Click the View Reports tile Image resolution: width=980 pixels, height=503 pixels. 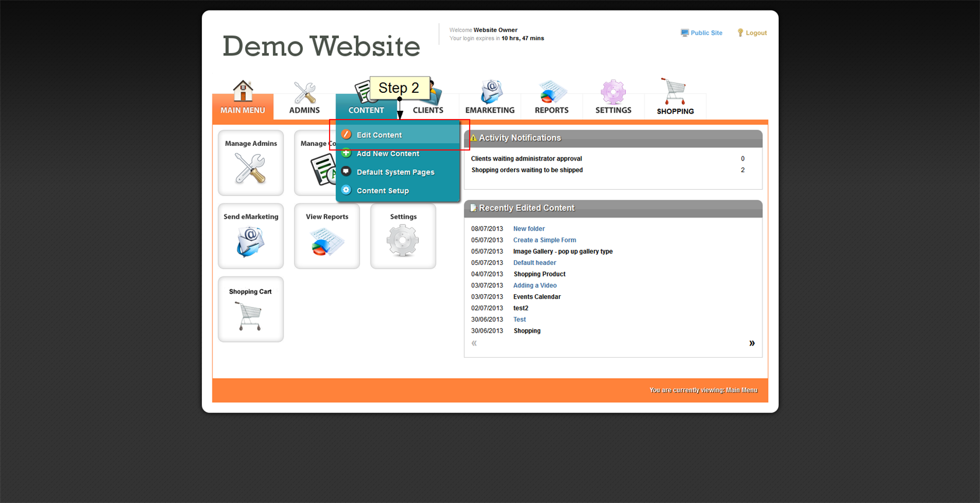[x=327, y=236]
